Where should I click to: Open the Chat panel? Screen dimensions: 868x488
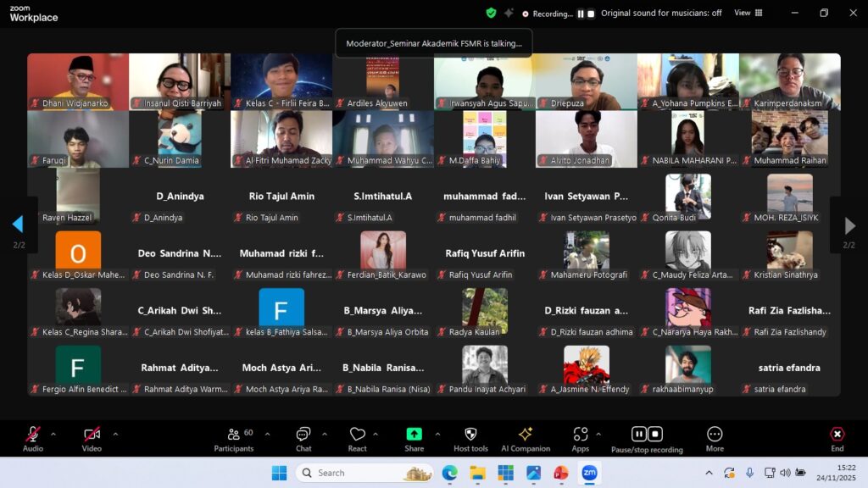303,438
